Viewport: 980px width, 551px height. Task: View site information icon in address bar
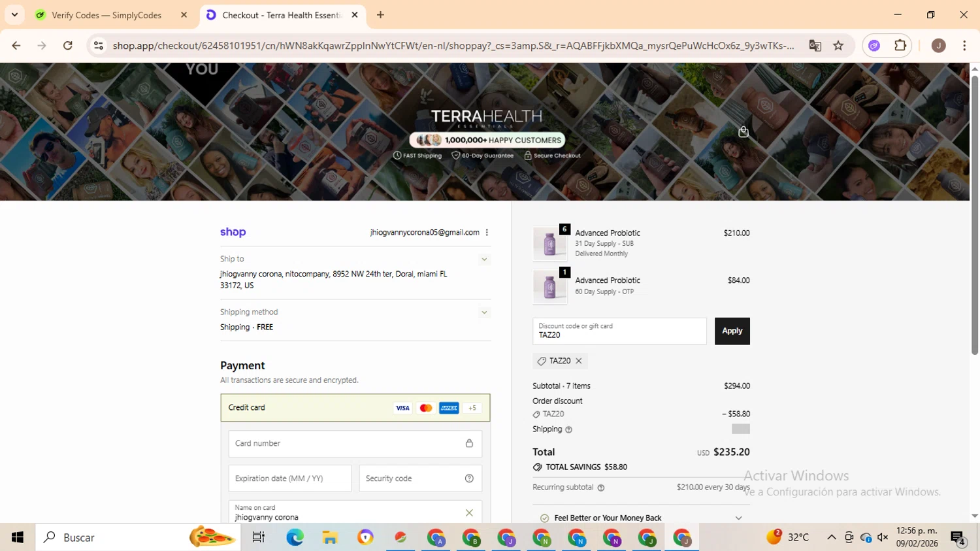[x=99, y=45]
